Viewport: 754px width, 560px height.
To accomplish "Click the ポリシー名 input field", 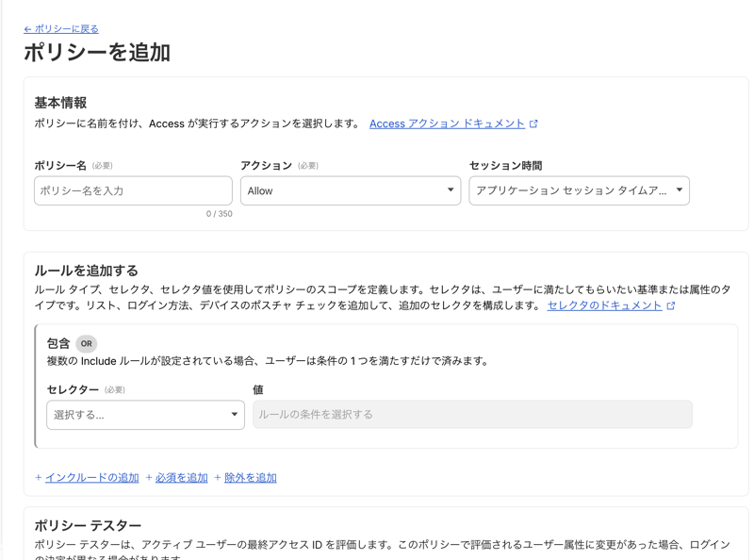I will click(133, 190).
